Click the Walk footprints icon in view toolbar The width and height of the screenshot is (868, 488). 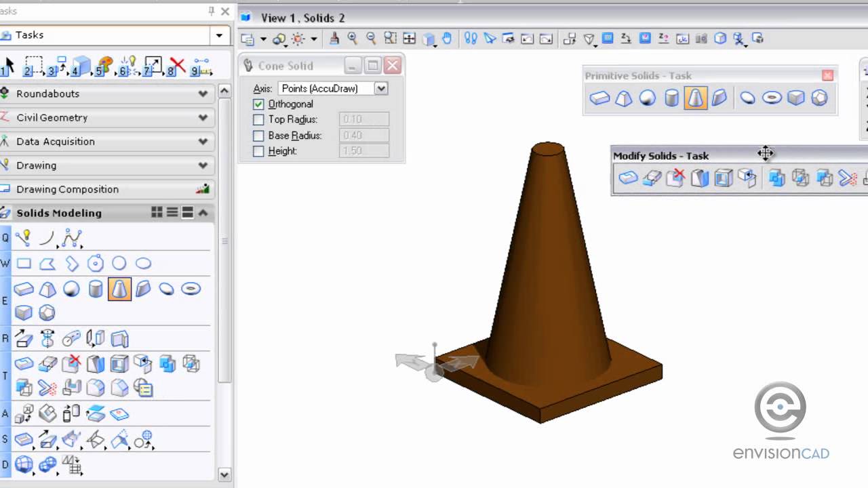[x=471, y=39]
